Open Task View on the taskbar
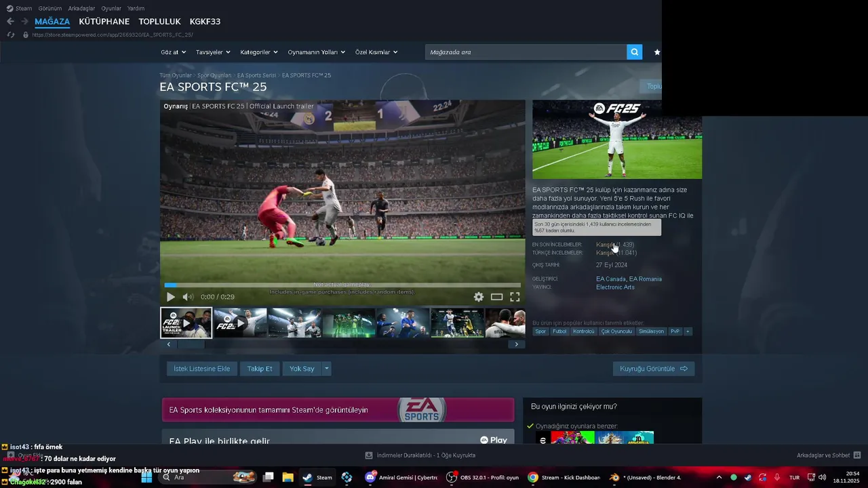The image size is (868, 488). 268,477
